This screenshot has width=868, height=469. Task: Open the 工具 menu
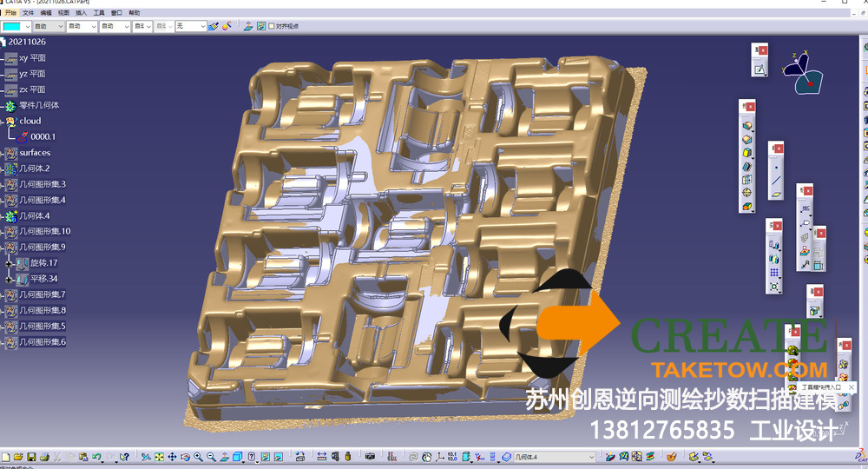(x=98, y=14)
